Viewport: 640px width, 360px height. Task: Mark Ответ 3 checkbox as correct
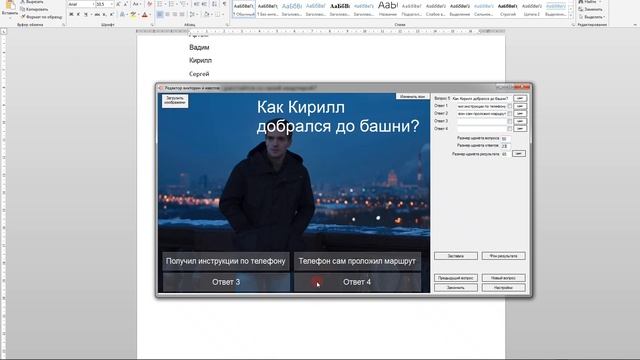coord(509,121)
